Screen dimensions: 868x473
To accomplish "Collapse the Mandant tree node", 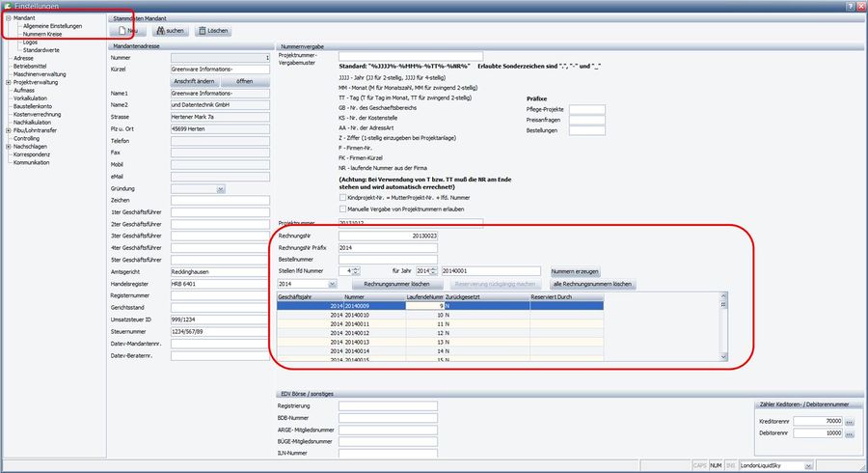I will click(8, 18).
